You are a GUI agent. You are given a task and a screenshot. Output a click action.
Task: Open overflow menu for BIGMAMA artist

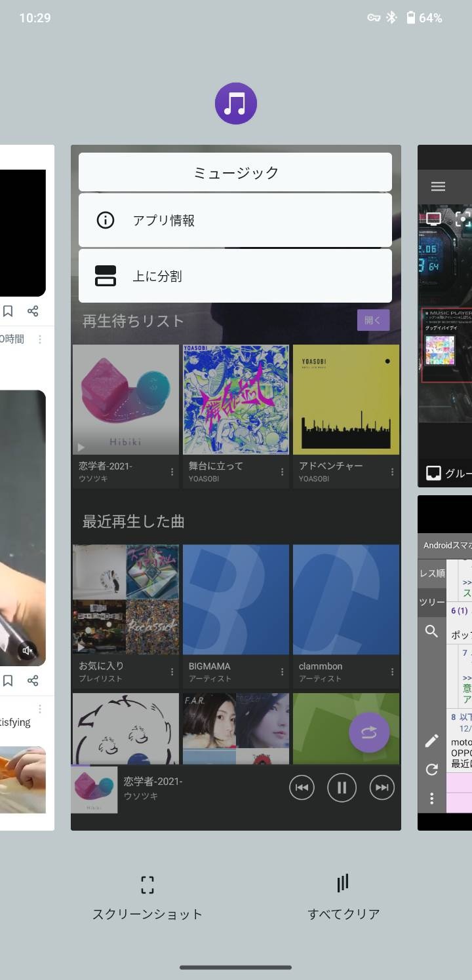tap(283, 672)
